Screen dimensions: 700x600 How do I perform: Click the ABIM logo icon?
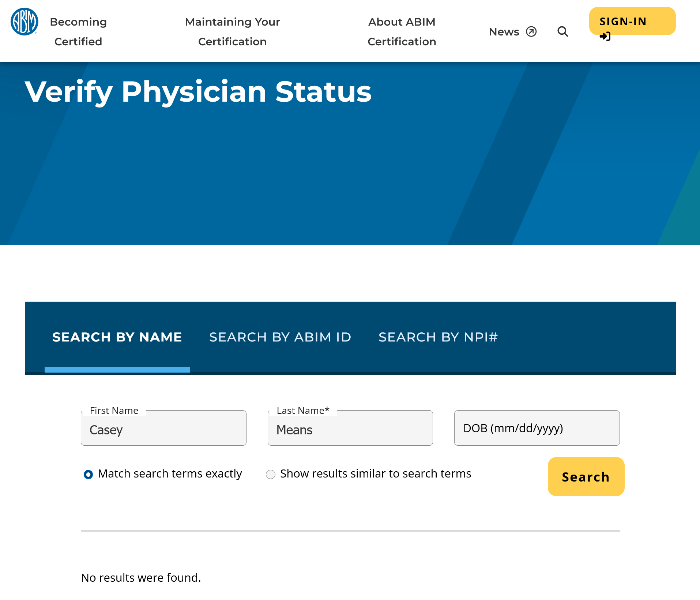click(x=24, y=22)
